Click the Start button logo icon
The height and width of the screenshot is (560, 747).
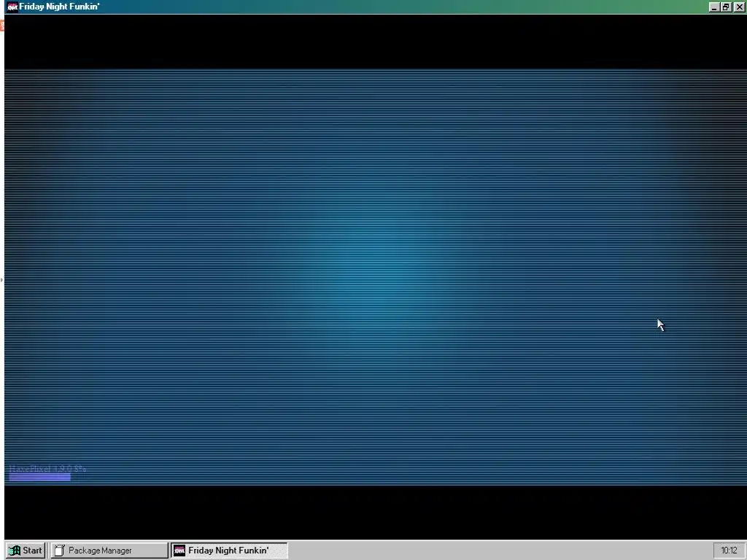pos(15,551)
